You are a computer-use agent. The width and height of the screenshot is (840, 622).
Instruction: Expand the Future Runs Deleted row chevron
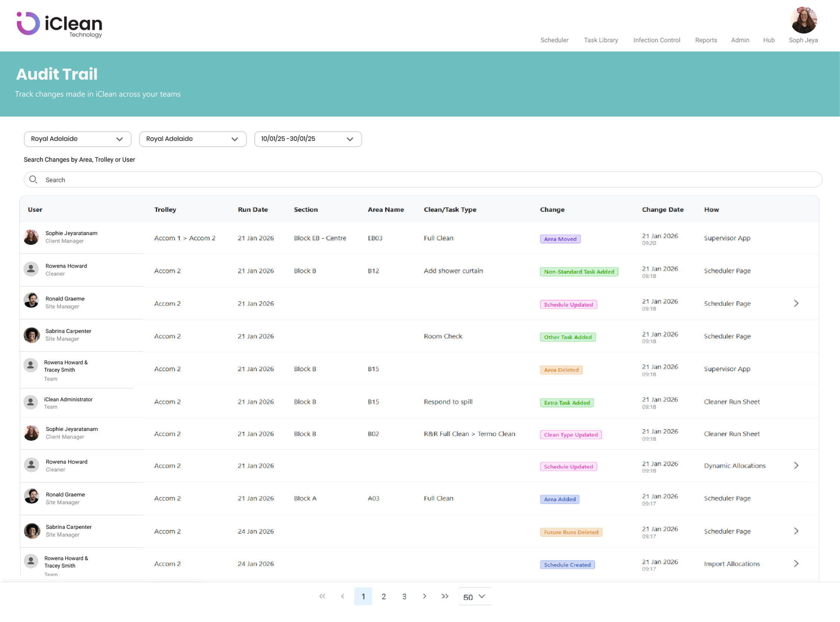click(x=796, y=531)
